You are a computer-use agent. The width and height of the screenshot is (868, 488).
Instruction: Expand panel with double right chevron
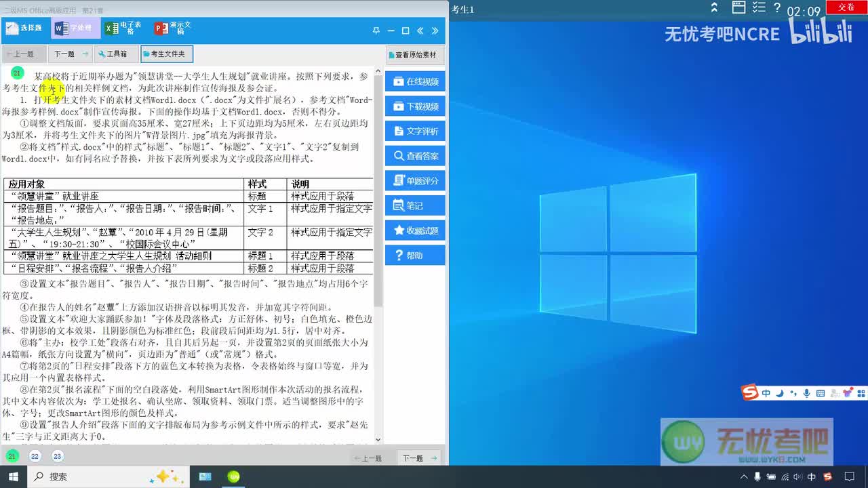click(x=435, y=30)
